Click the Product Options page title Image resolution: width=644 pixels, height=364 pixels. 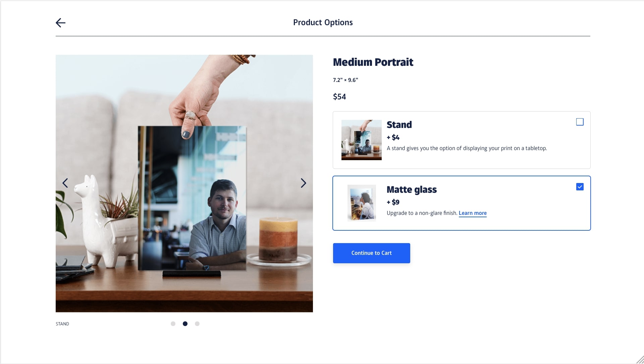pos(323,22)
